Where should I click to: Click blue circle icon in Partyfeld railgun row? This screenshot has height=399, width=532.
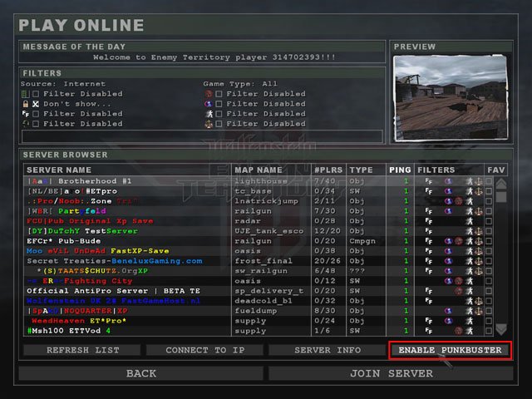coord(449,211)
